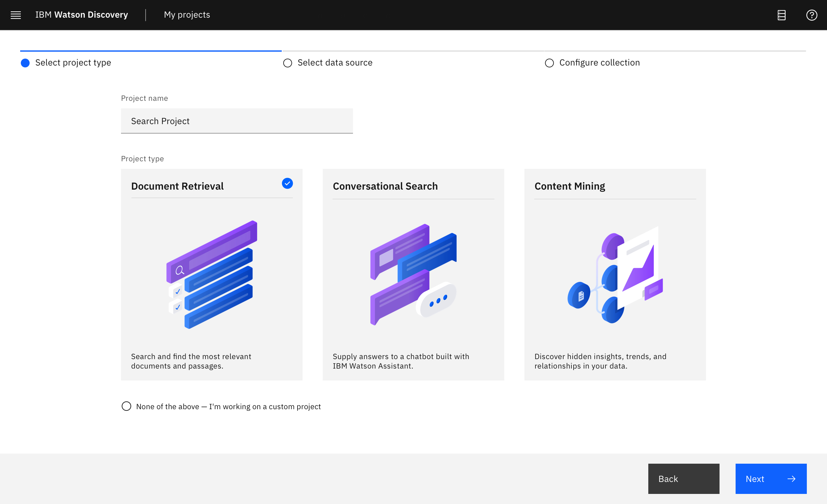827x504 pixels.
Task: Click the arrow icon inside the Next button
Action: tap(791, 478)
